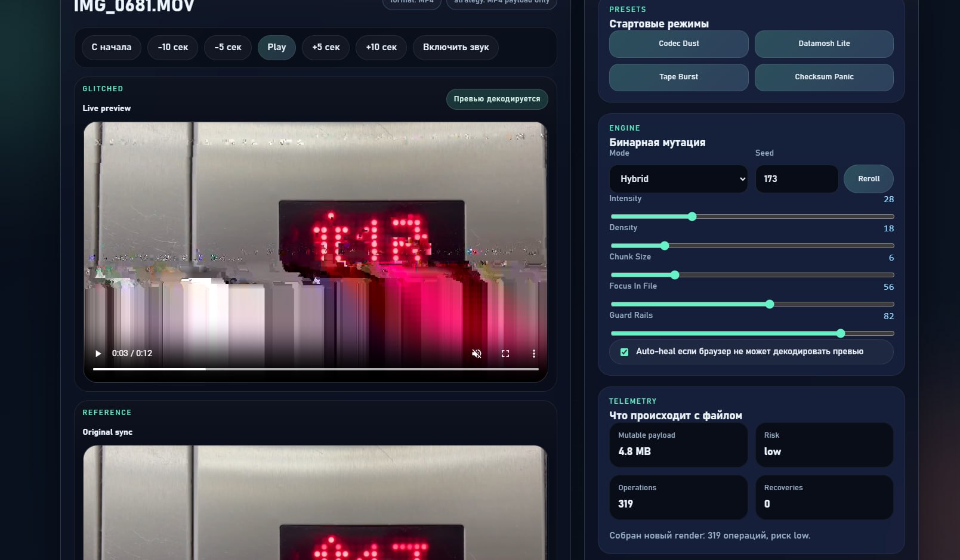This screenshot has height=560, width=960.
Task: Click the Guard Rails slider handle
Action: coord(841,333)
